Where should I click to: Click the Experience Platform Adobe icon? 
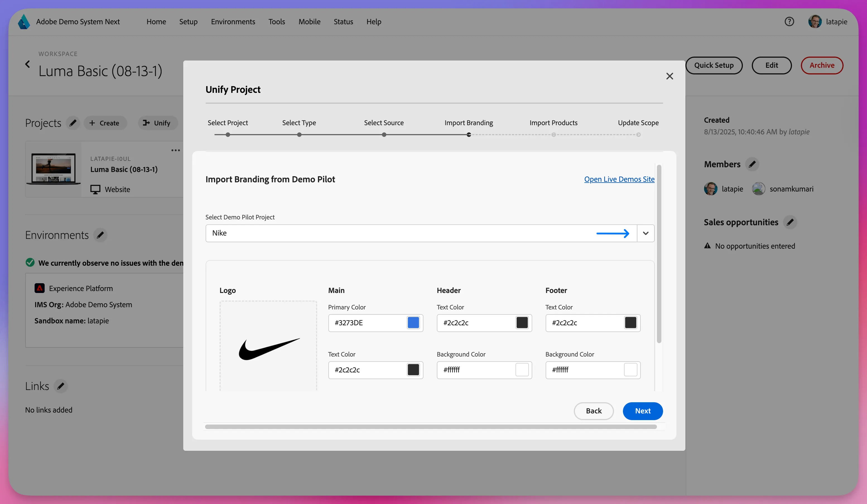coord(40,288)
